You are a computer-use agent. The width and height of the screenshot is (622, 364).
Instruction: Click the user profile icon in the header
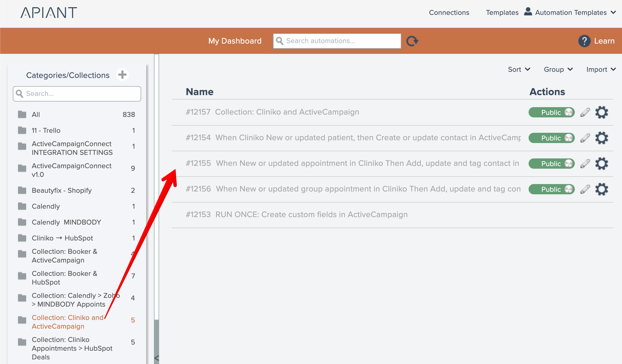pos(528,12)
